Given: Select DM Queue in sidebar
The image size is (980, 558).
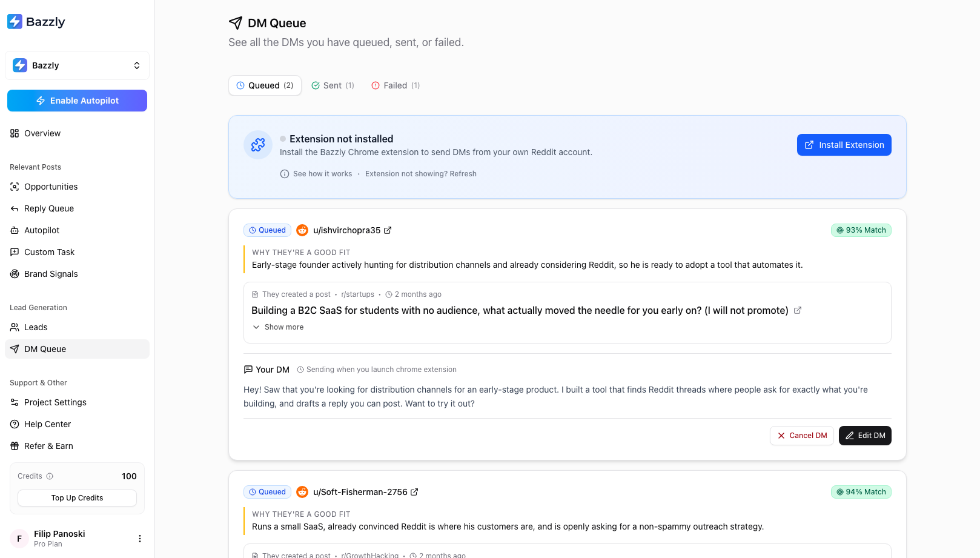Looking at the screenshot, I should click(77, 349).
